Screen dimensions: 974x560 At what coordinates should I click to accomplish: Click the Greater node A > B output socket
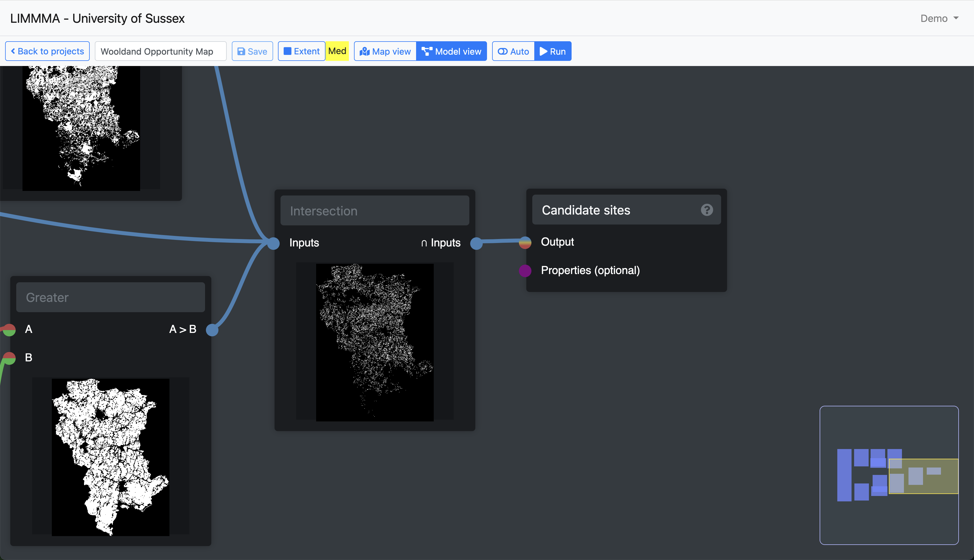[x=212, y=330]
